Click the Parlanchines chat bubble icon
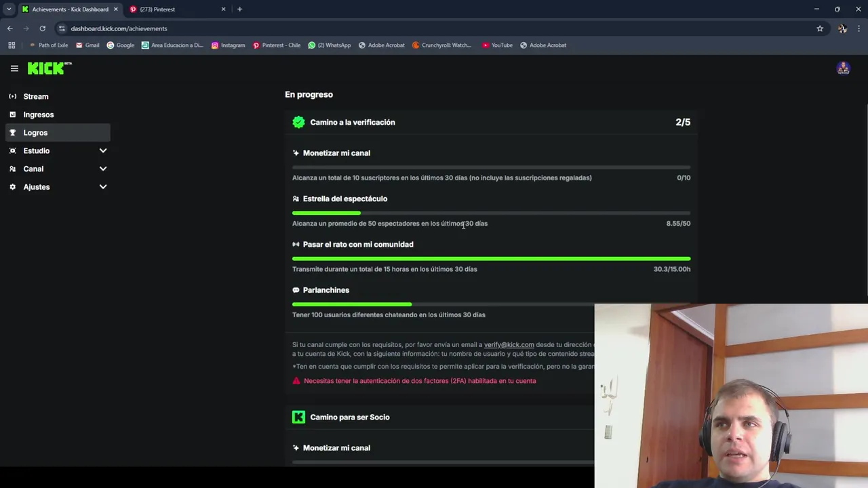868x488 pixels. pos(296,290)
